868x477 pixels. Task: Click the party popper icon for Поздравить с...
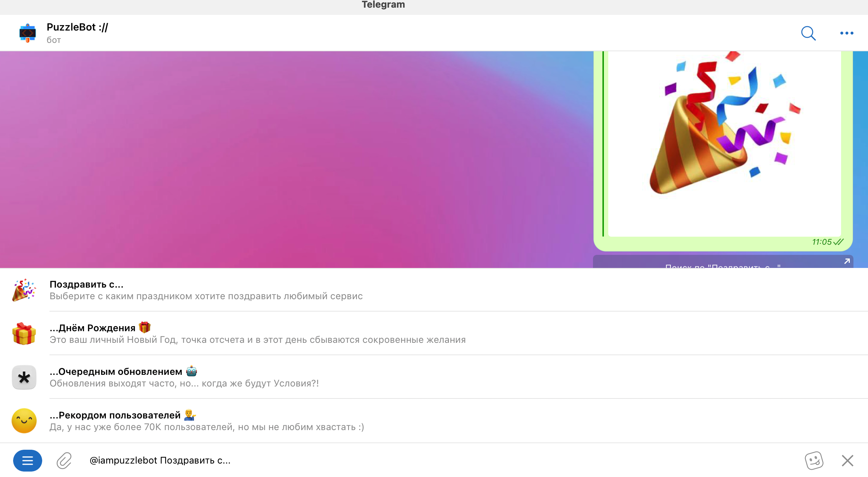(24, 290)
